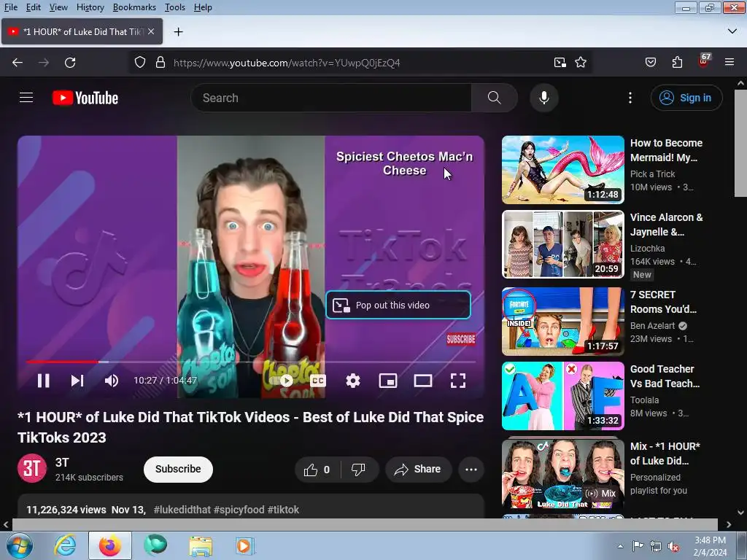
Task: Open Vince Alarcon & Jaynelle video thumbnail
Action: click(x=562, y=244)
